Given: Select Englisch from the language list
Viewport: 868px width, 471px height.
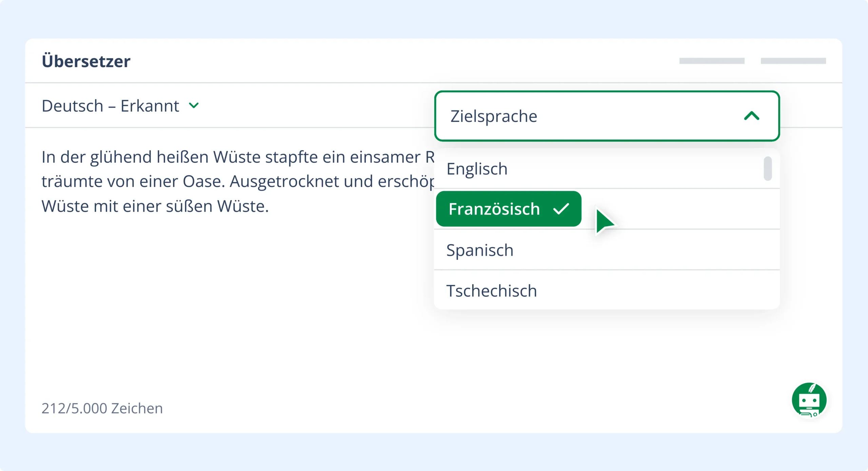Looking at the screenshot, I should (x=477, y=169).
